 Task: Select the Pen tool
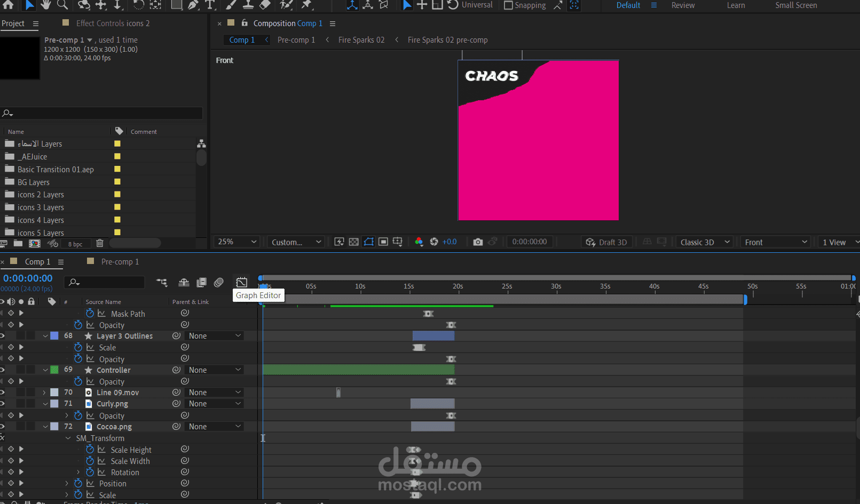point(193,5)
